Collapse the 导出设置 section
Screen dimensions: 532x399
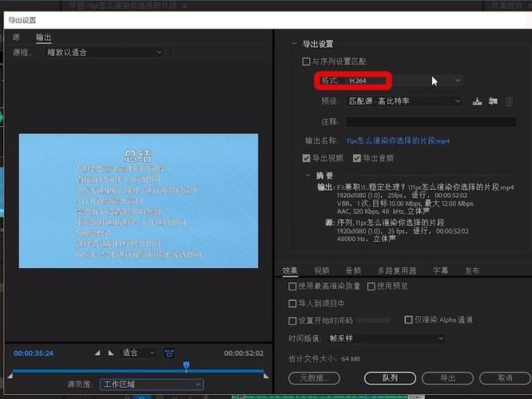(x=294, y=44)
